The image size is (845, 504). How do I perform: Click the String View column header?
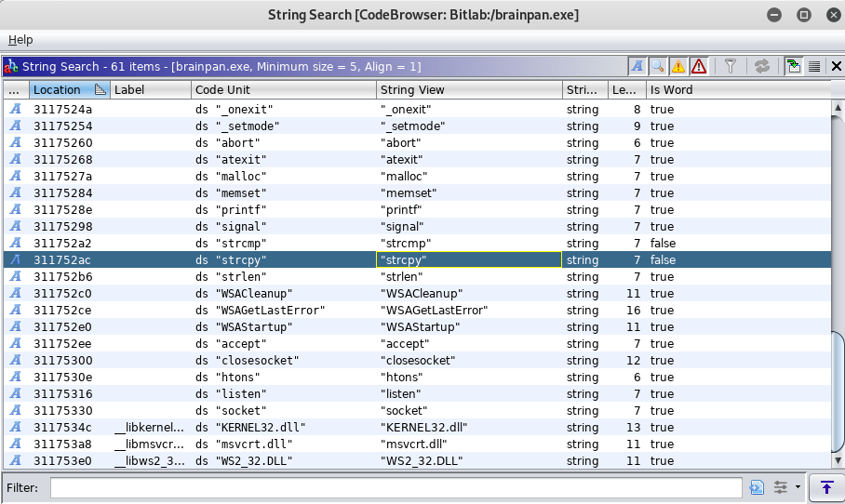(412, 90)
